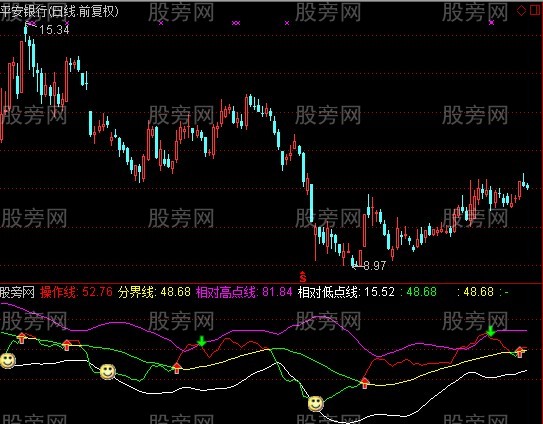Click the 平安银行(日线.前复权) chart title
Image resolution: width=543 pixels, height=424 pixels.
(x=59, y=11)
